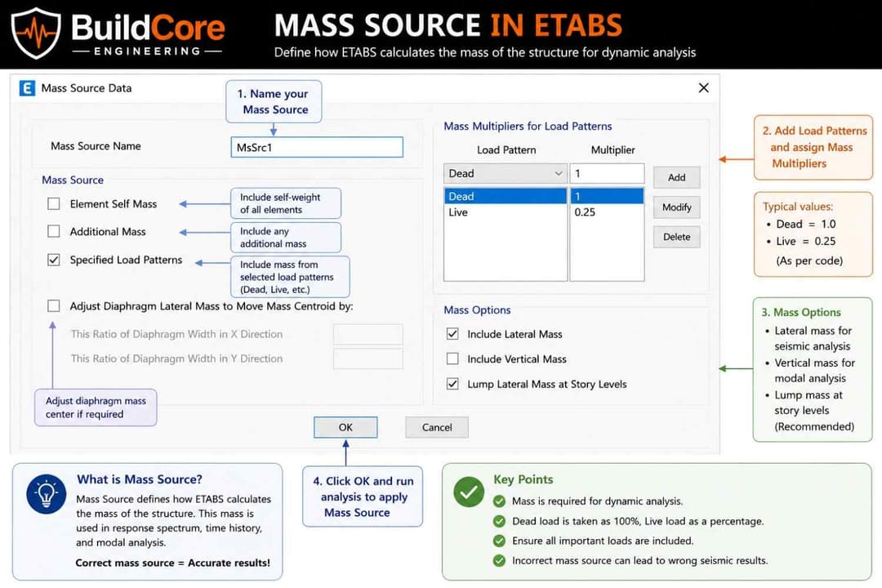This screenshot has width=882, height=588.
Task: Click the 0.25 multiplier value for Live
Action: click(x=585, y=212)
